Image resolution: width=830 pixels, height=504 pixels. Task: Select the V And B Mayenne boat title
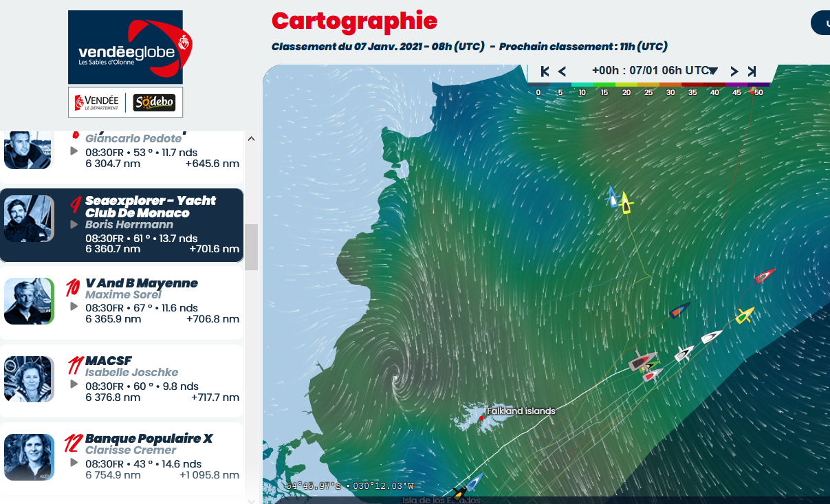pyautogui.click(x=142, y=283)
